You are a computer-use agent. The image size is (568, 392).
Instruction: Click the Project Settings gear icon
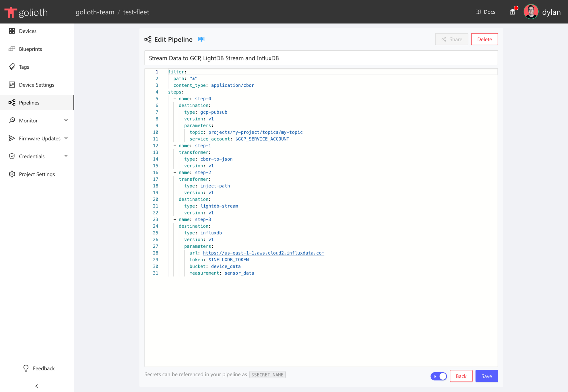pos(12,174)
